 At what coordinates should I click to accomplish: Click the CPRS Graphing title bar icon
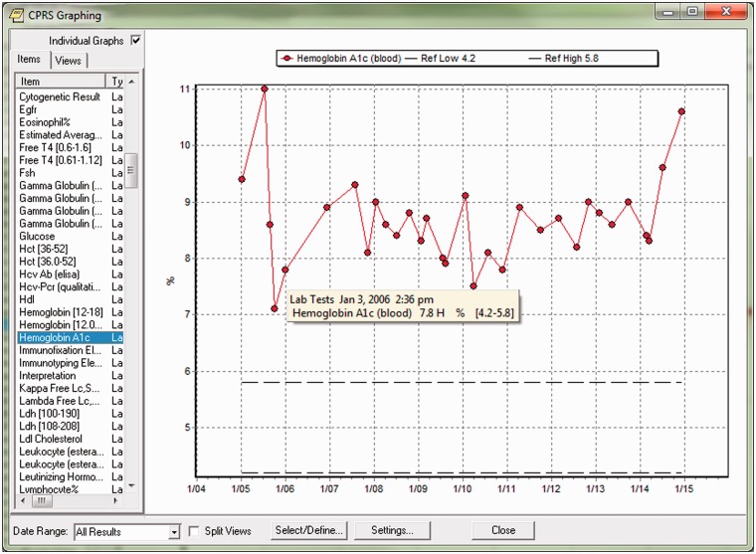pos(16,15)
